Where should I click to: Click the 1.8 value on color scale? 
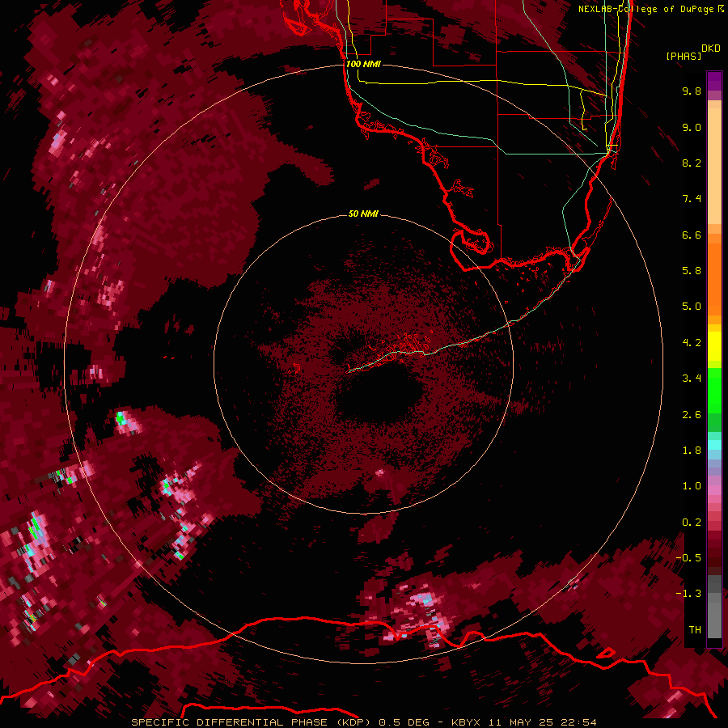(692, 451)
